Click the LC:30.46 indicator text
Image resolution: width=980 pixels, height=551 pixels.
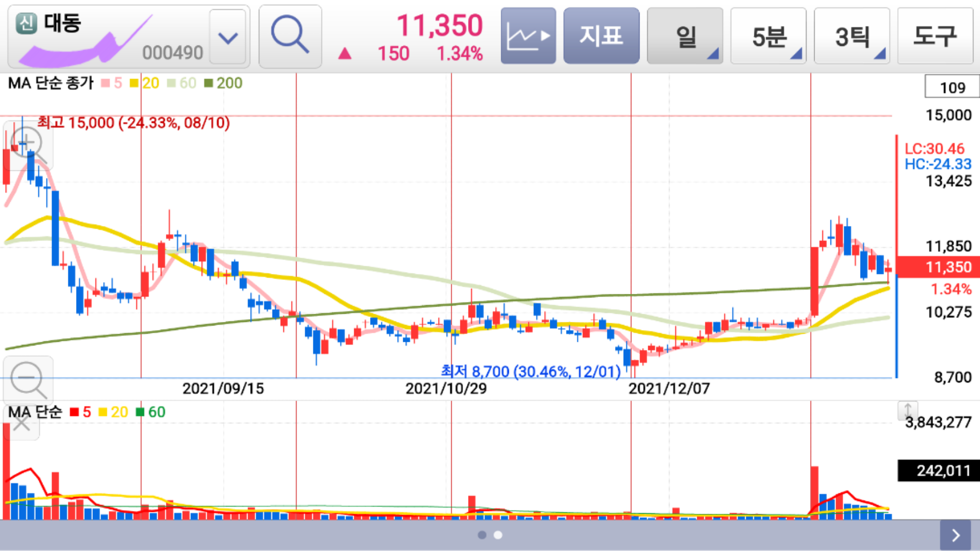point(935,149)
